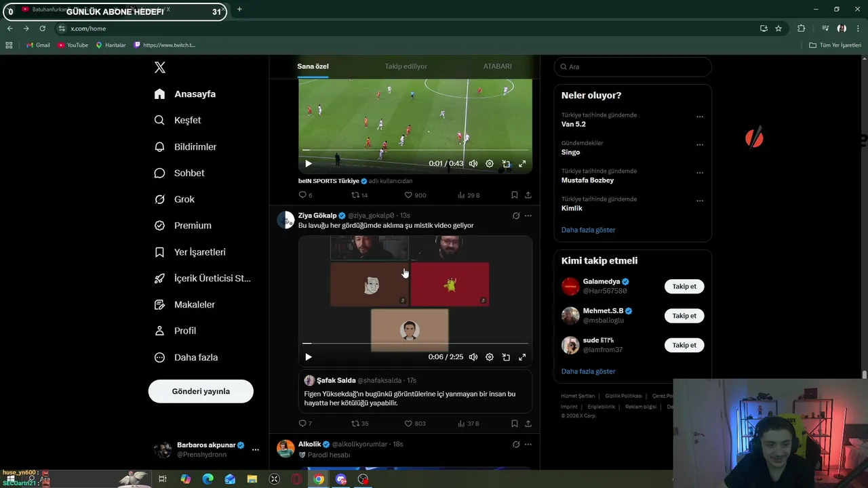The width and height of the screenshot is (868, 488).
Task: Like Ziya Gökalp post with 803 likes
Action: [415, 424]
